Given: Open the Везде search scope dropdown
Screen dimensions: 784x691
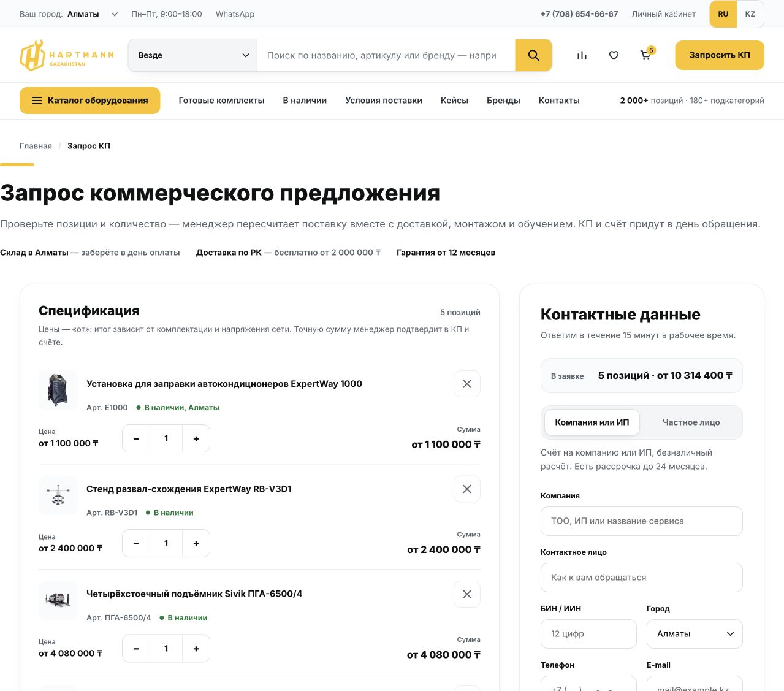Looking at the screenshot, I should click(193, 55).
